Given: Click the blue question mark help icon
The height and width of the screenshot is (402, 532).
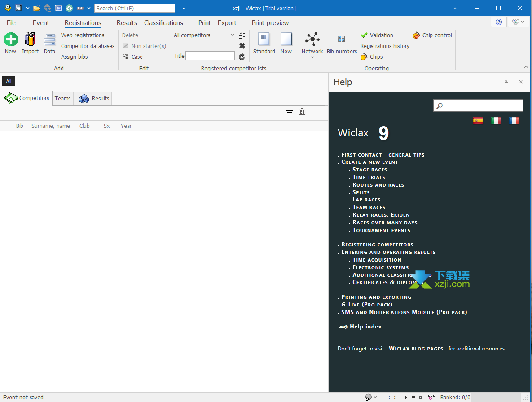Looking at the screenshot, I should pyautogui.click(x=498, y=22).
